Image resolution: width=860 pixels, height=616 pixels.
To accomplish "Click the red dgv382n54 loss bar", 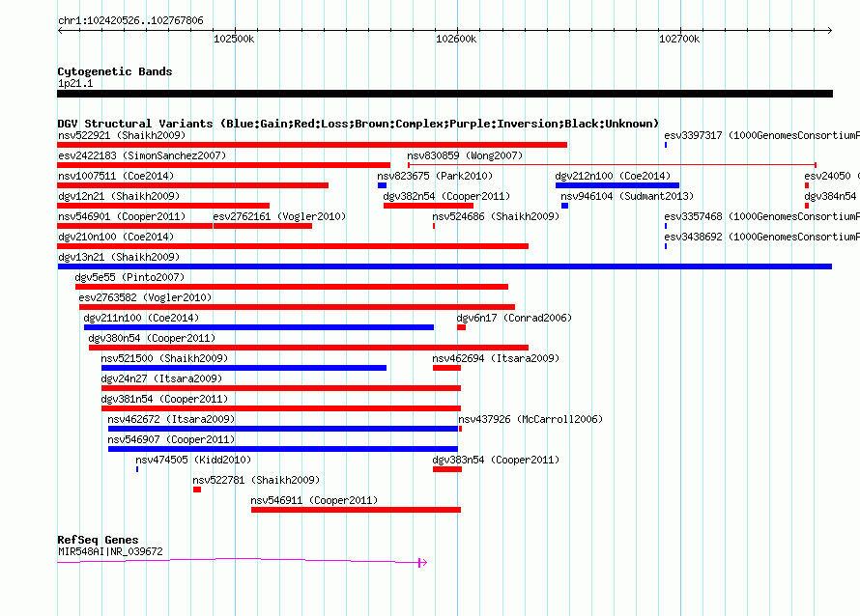I will [428, 206].
